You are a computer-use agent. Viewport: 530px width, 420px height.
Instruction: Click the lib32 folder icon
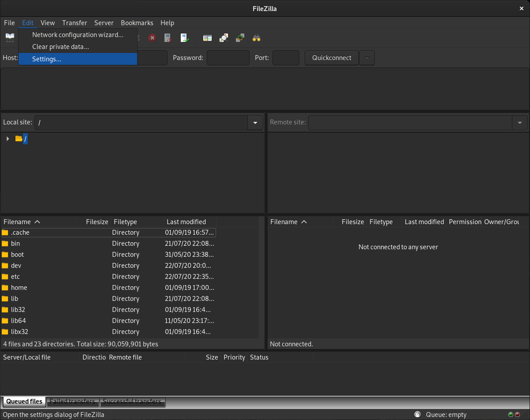tap(5, 310)
